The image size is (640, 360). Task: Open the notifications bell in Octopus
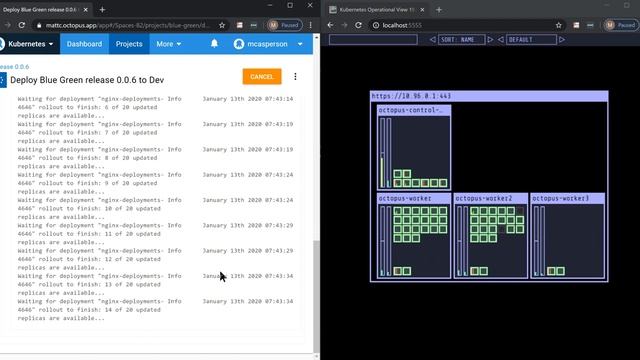(x=214, y=44)
